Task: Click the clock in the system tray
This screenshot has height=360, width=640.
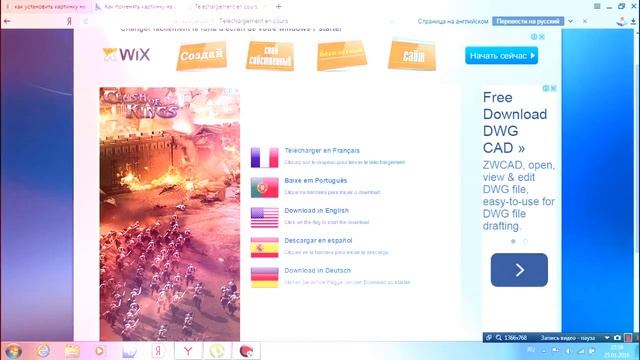Action: pyautogui.click(x=616, y=351)
